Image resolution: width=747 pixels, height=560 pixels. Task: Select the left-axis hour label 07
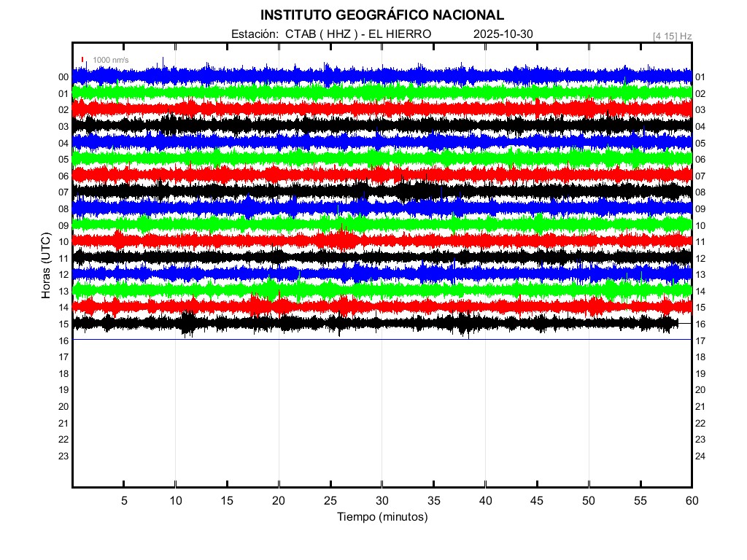(63, 192)
